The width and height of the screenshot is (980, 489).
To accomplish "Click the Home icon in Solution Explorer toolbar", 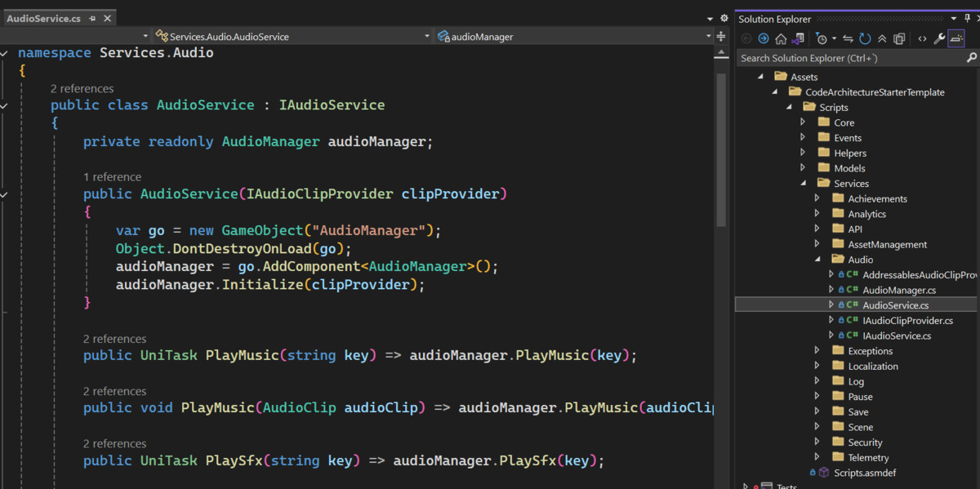I will click(x=781, y=38).
